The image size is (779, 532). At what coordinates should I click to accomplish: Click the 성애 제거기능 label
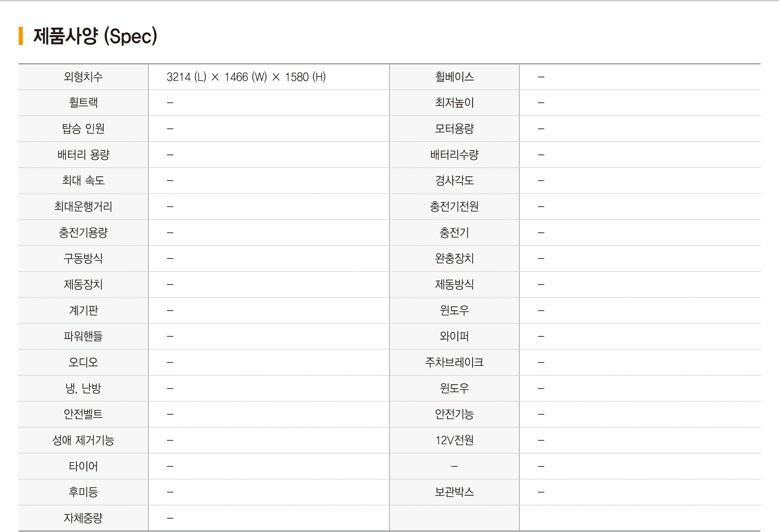83,440
